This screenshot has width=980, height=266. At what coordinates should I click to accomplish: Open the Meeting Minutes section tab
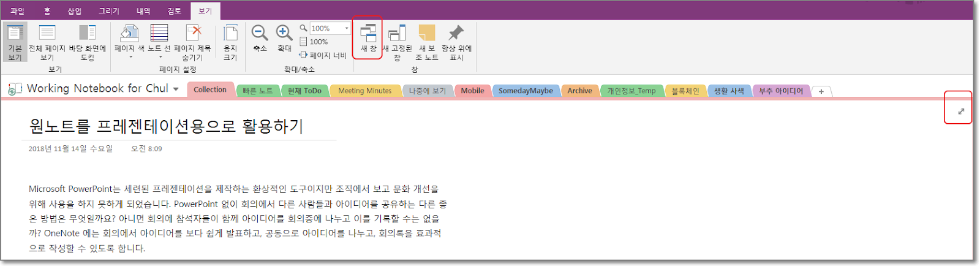click(x=365, y=91)
